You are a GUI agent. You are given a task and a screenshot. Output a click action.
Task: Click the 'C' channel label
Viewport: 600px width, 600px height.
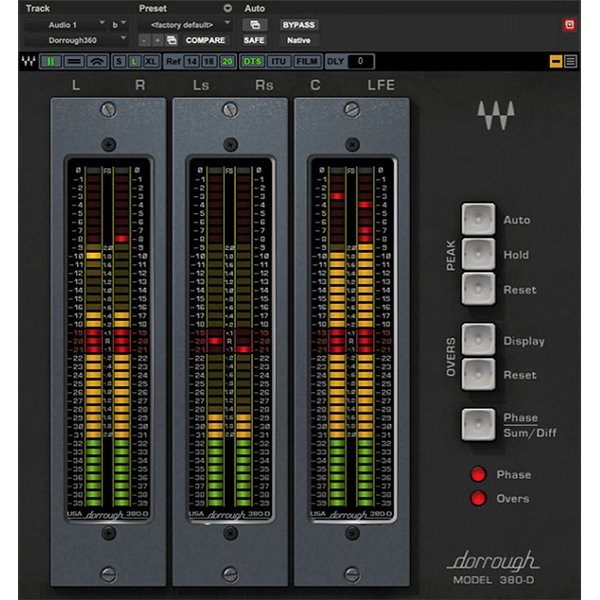point(315,85)
